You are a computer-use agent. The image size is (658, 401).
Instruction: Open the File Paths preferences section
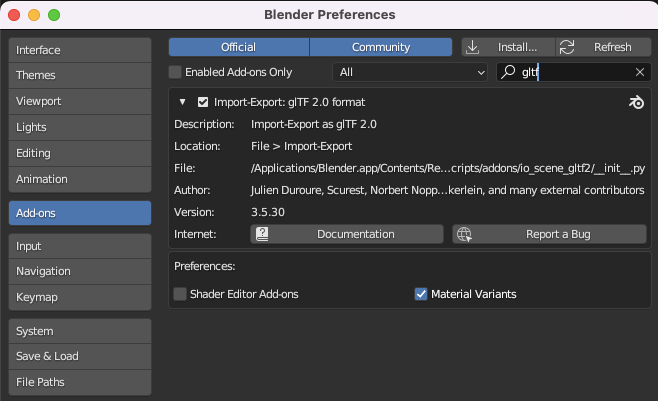(80, 382)
